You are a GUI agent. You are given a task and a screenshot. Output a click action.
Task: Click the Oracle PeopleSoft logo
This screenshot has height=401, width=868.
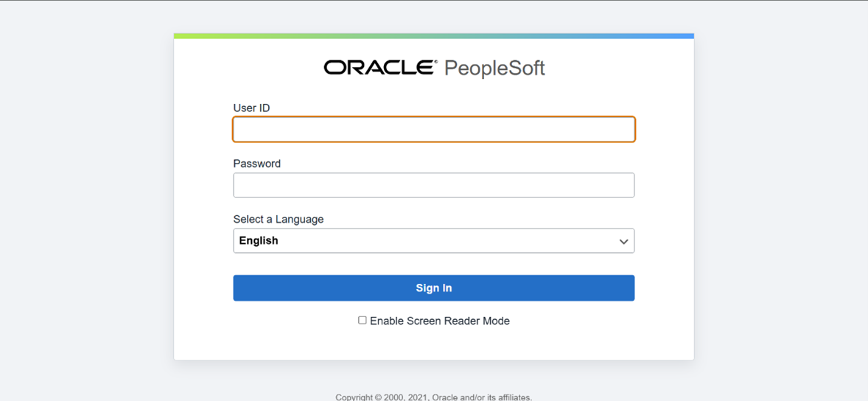pos(435,68)
